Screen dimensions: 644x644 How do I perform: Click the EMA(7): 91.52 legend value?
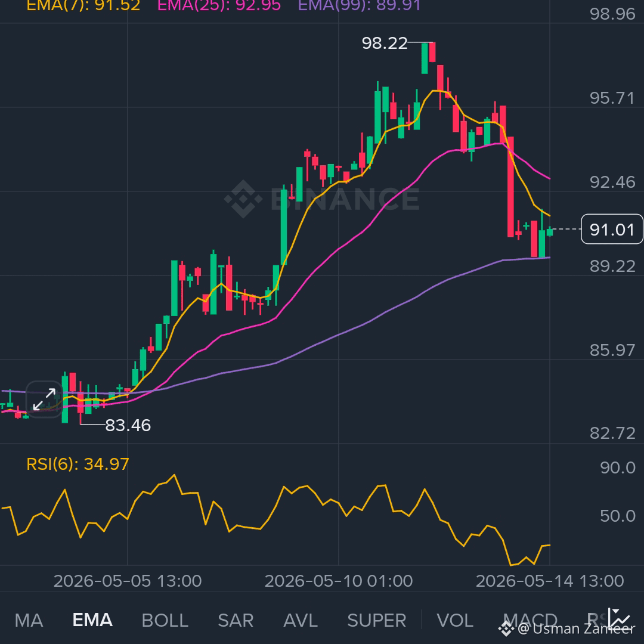[x=83, y=6]
